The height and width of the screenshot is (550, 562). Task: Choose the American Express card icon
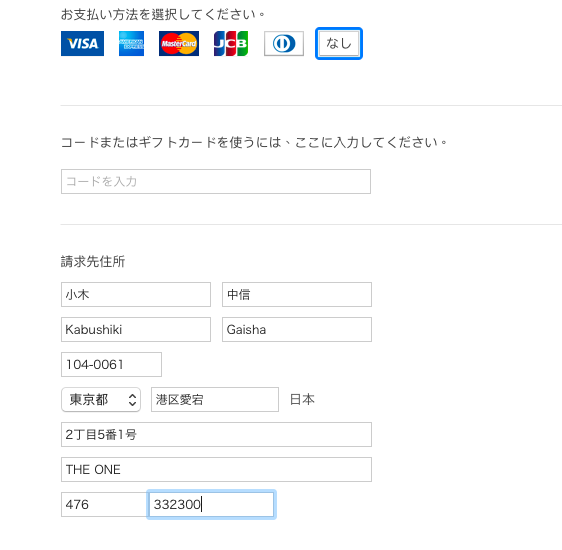(132, 44)
